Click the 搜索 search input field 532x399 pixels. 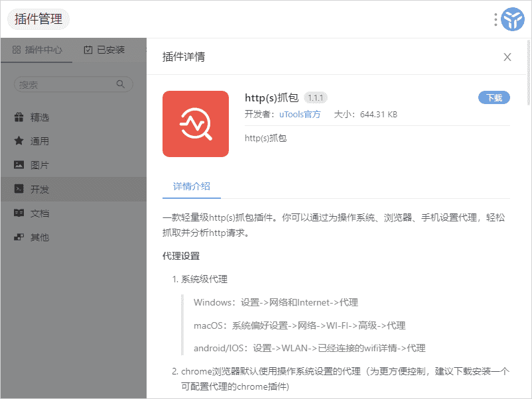[66, 85]
